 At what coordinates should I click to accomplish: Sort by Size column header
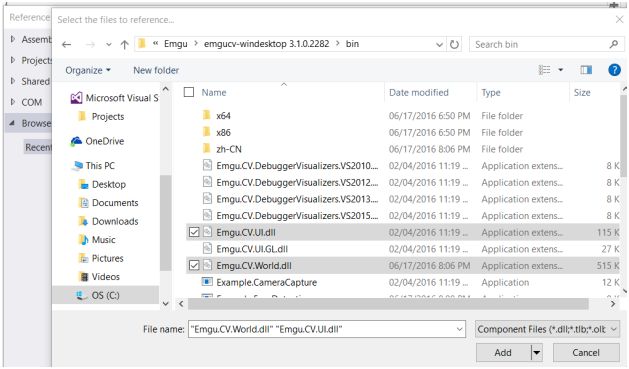coord(582,93)
